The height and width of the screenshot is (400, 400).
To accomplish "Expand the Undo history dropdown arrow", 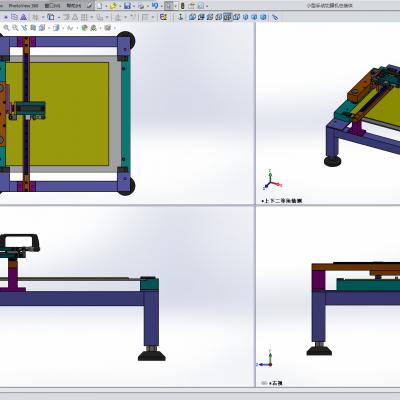I will (x=162, y=6).
